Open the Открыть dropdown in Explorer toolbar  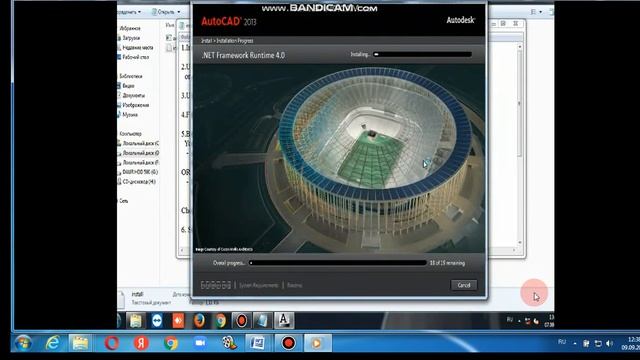click(x=166, y=12)
